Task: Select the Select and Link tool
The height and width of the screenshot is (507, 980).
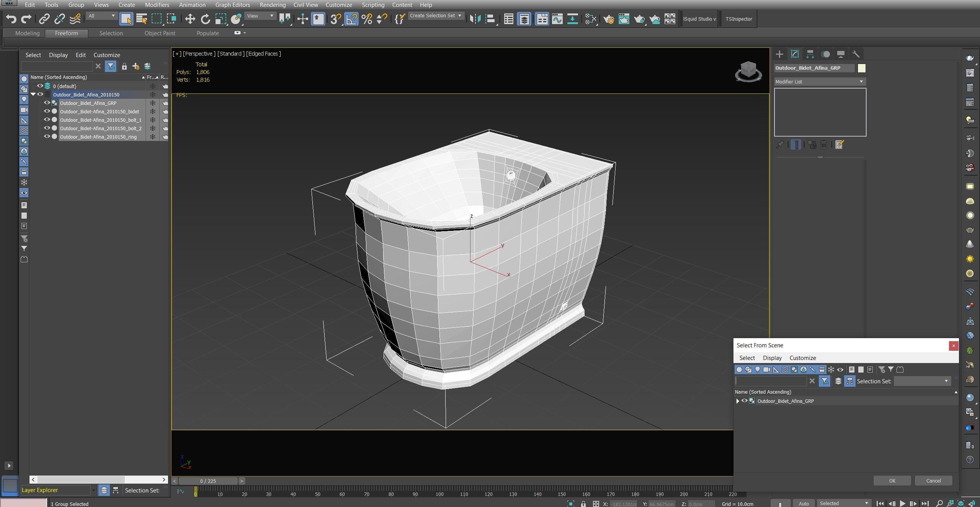Action: 44,19
